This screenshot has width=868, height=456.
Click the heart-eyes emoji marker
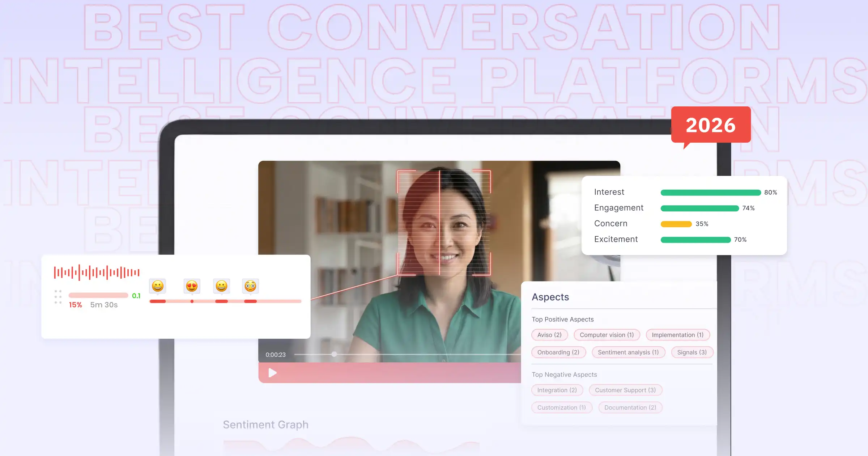pyautogui.click(x=192, y=286)
